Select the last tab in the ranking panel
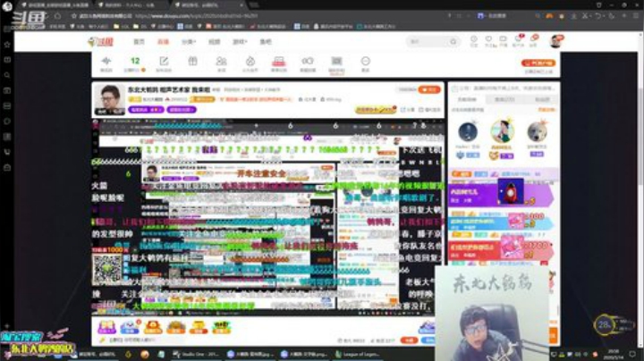 tap(542, 100)
